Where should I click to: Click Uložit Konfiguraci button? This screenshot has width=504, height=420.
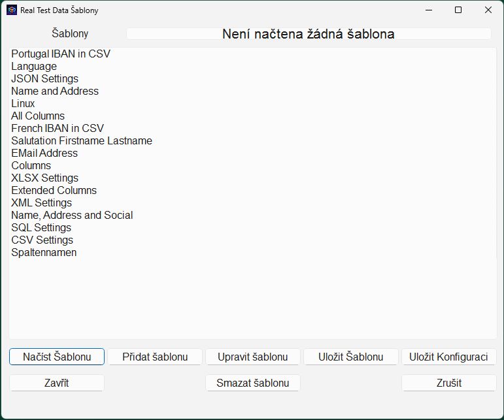[448, 357]
